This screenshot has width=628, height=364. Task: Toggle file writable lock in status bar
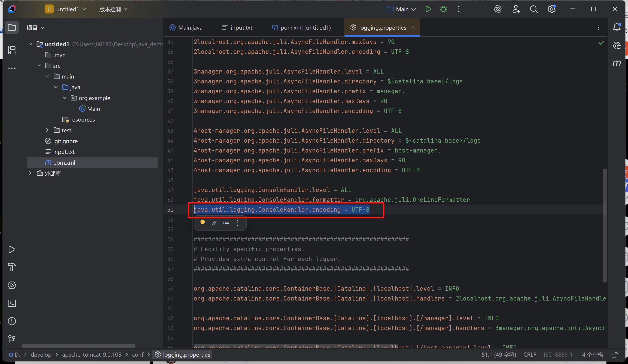coord(615,354)
